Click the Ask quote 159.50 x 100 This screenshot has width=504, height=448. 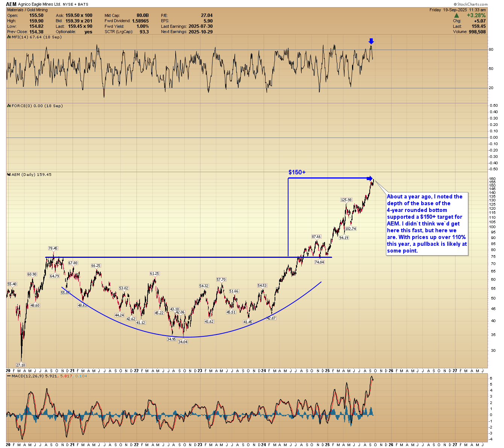[x=79, y=15]
